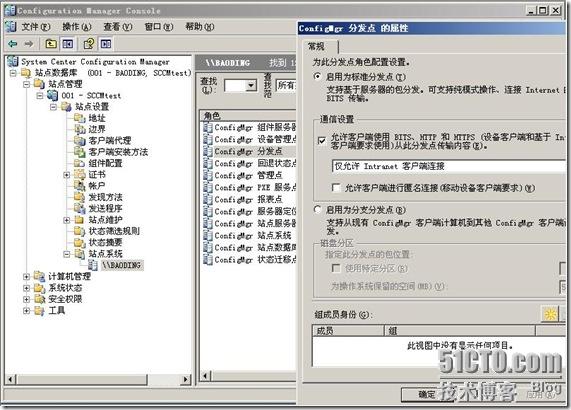Select the 边界 folder icon
Viewport: 571px width, 410px height.
tap(79, 129)
